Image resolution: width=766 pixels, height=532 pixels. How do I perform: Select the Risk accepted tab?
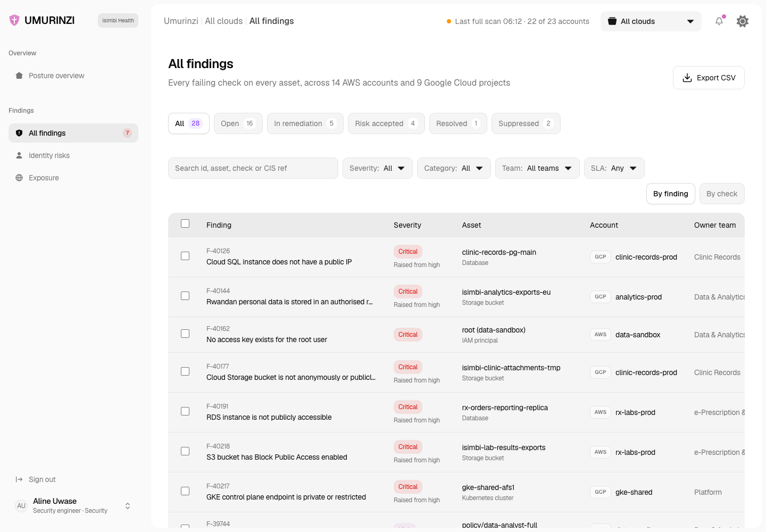386,123
